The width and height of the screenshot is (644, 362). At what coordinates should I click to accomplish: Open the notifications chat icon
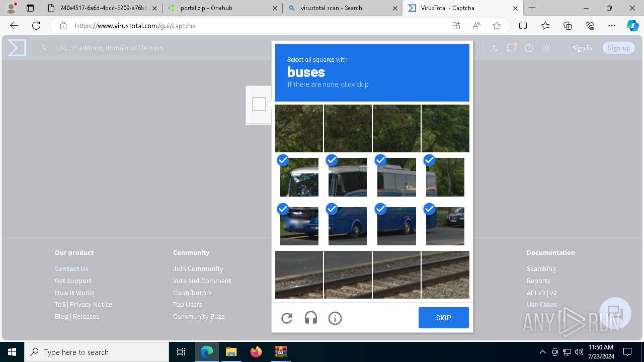(511, 48)
